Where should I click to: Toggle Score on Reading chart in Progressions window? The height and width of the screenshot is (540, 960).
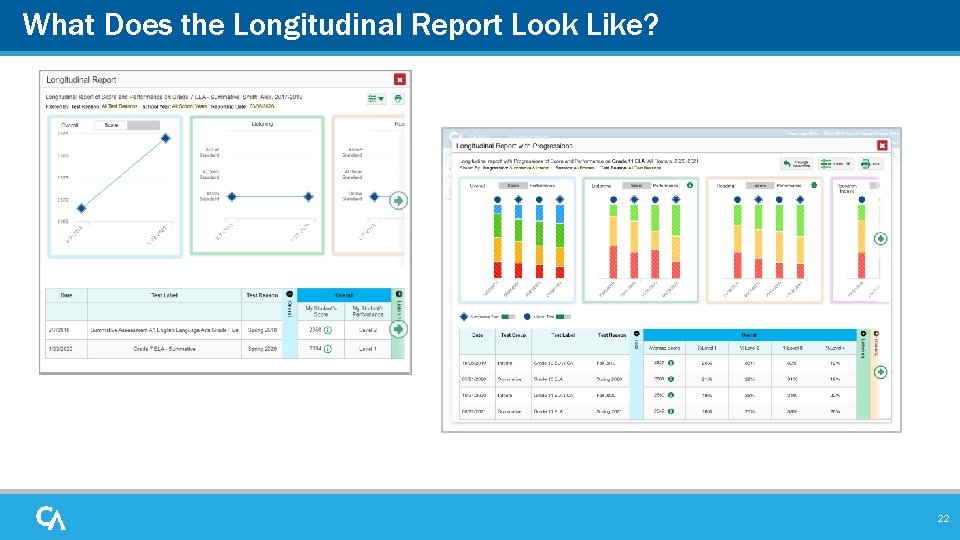(x=760, y=186)
